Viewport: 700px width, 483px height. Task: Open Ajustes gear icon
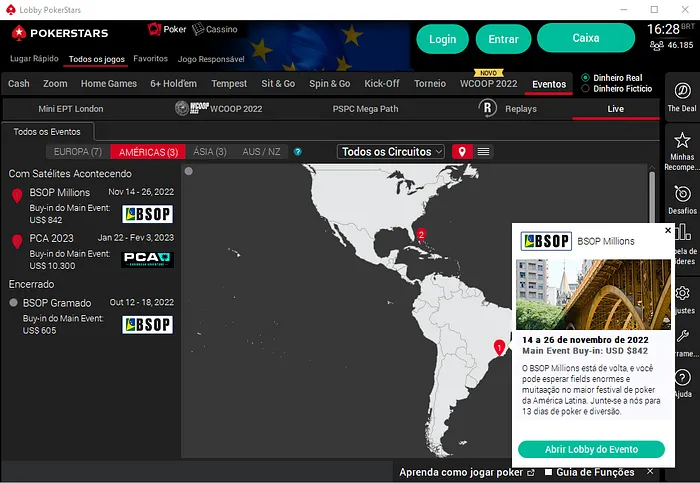pyautogui.click(x=682, y=293)
